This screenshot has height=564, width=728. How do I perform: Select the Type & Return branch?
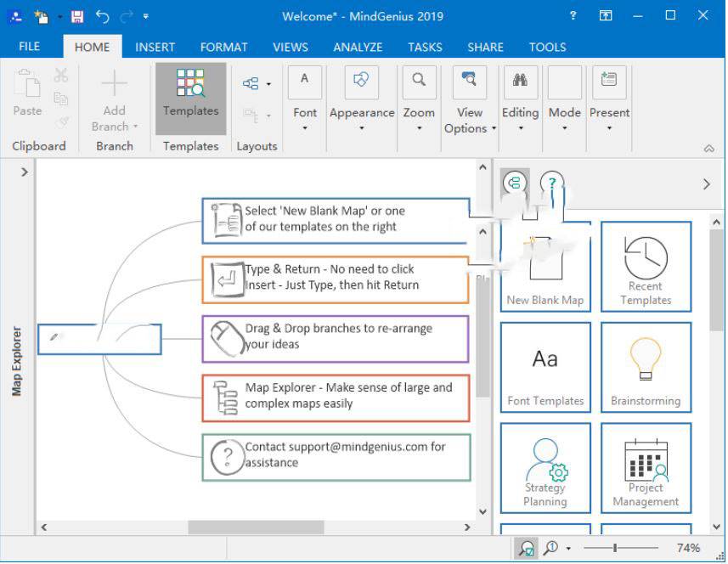click(x=336, y=280)
